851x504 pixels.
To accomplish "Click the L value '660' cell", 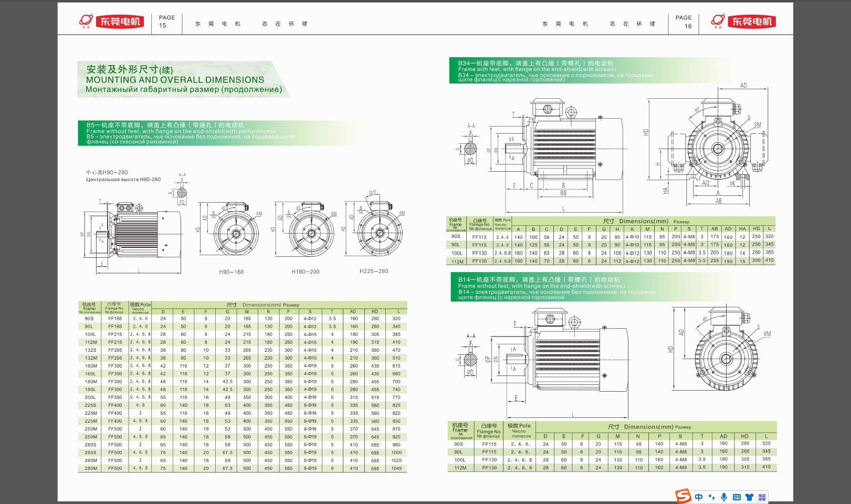I will coord(396,374).
